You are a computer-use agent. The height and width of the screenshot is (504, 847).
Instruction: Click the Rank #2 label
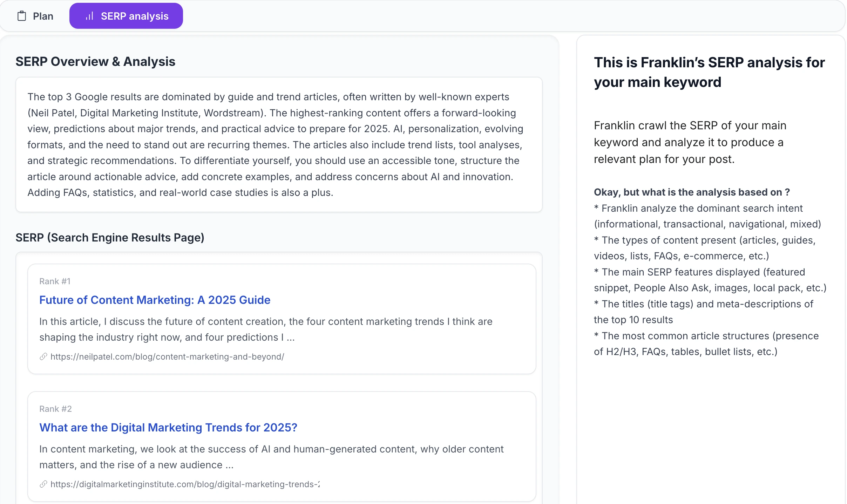click(x=55, y=408)
